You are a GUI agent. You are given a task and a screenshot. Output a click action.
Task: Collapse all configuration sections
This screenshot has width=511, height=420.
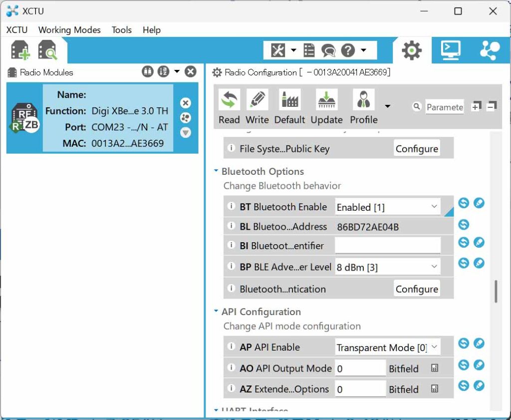pos(492,106)
